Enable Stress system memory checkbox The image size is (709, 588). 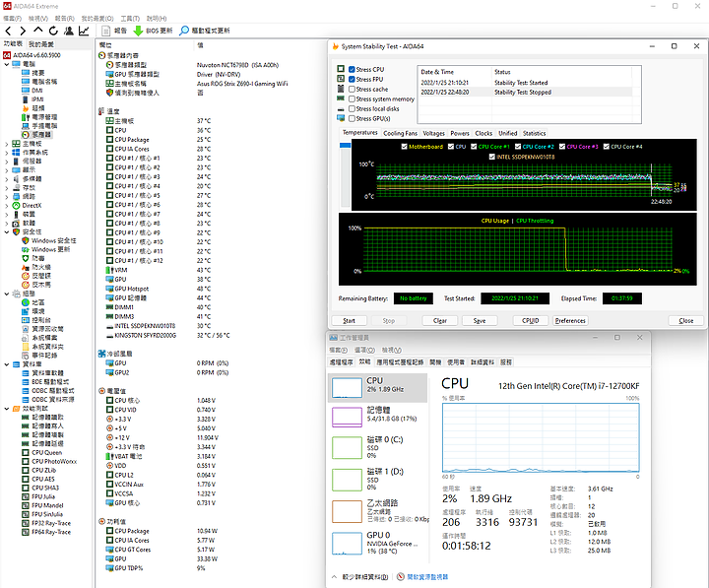point(352,99)
